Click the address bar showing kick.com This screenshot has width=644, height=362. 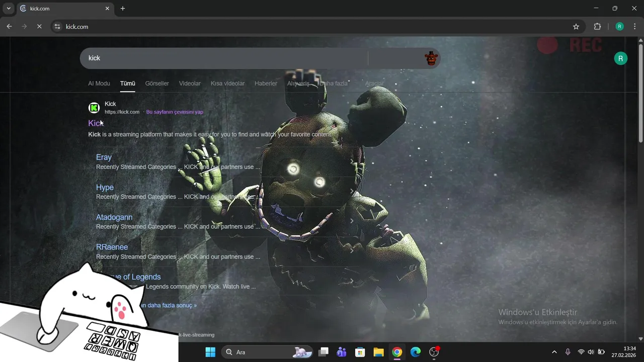317,27
